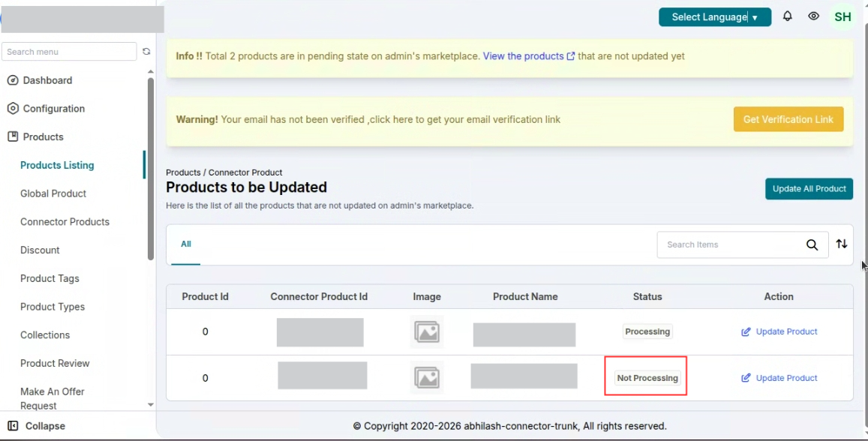The width and height of the screenshot is (868, 441).
Task: Go to Collections in the sidebar
Action: click(x=45, y=334)
